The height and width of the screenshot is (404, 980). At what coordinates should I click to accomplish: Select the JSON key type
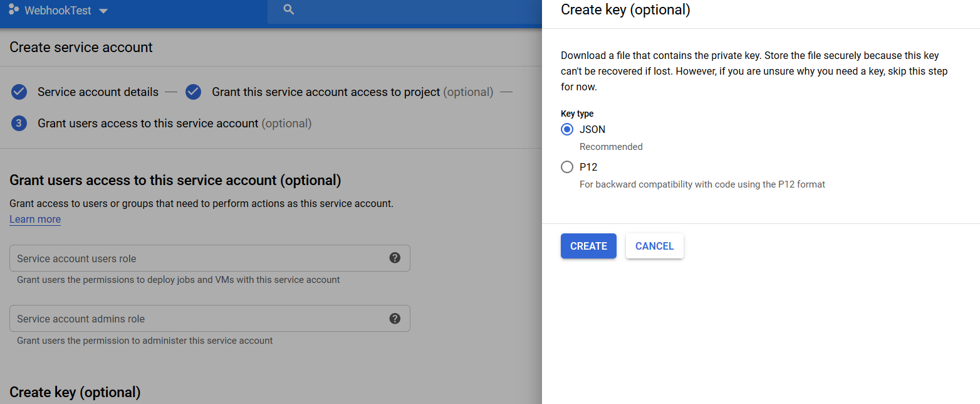[567, 129]
